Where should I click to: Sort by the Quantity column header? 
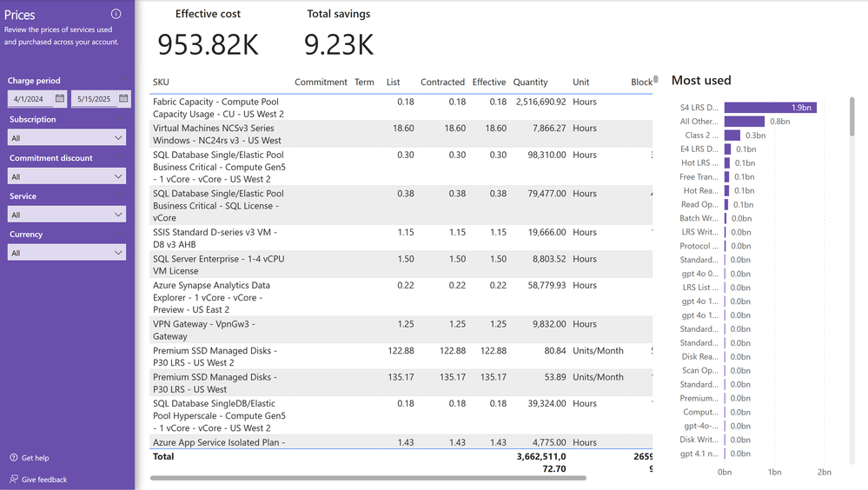point(530,82)
